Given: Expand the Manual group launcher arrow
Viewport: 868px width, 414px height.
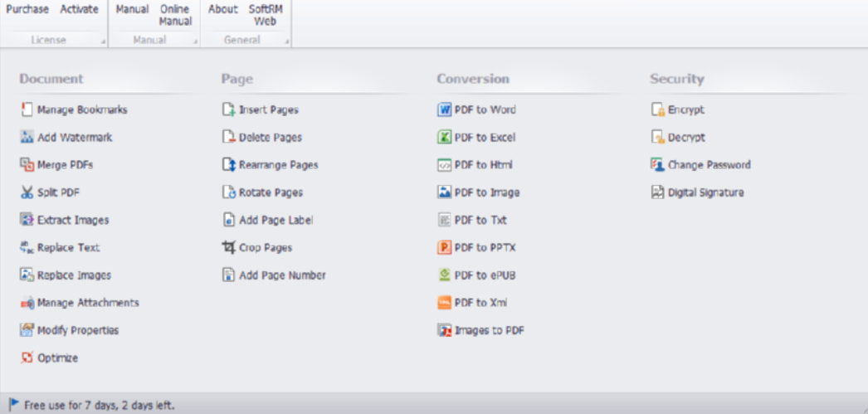Looking at the screenshot, I should pos(195,42).
